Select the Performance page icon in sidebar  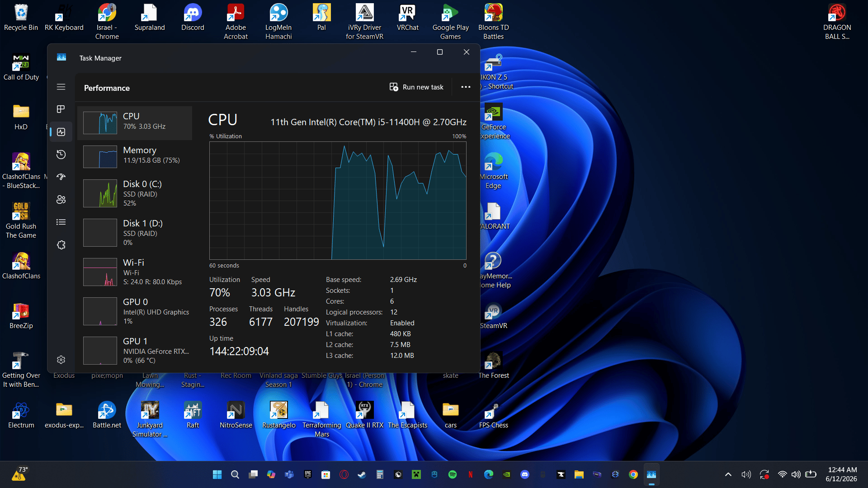point(61,132)
